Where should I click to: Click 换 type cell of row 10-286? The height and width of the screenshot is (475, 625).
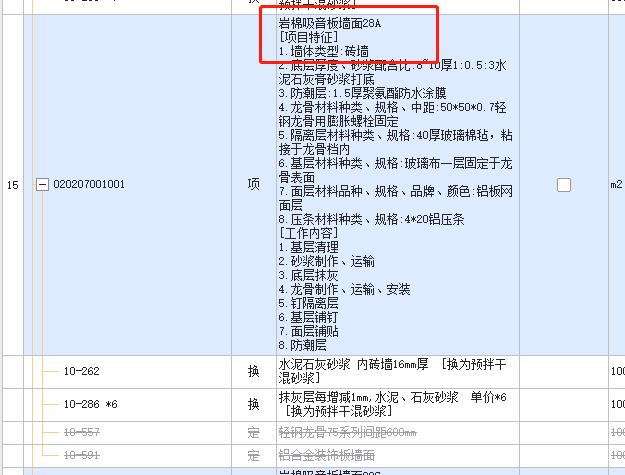click(x=254, y=405)
